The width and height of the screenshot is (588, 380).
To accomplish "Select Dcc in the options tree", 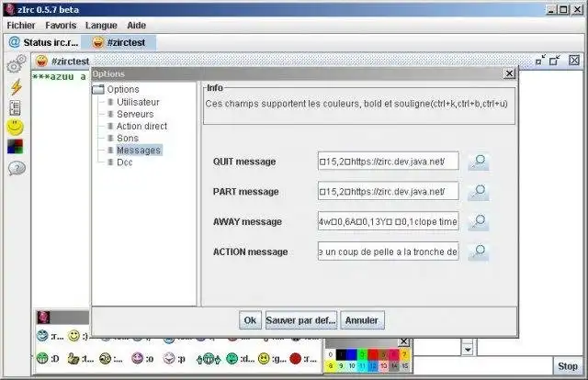I will (120, 162).
